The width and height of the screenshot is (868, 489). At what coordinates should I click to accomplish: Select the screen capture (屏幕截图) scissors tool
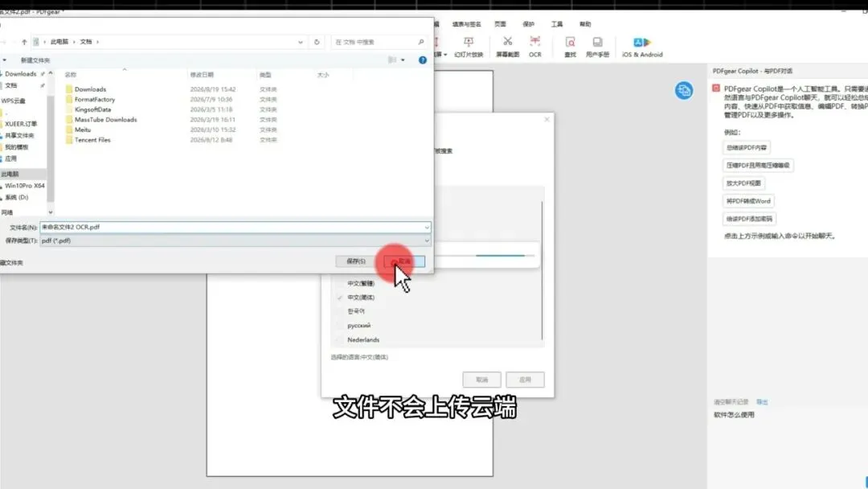point(507,47)
